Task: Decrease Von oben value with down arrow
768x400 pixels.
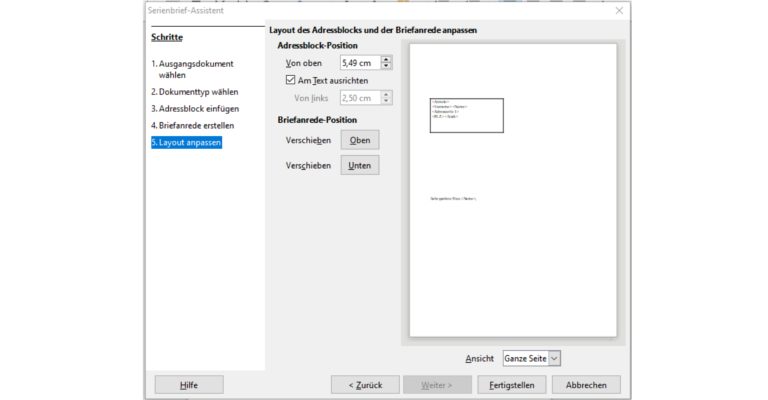Action: click(x=387, y=67)
